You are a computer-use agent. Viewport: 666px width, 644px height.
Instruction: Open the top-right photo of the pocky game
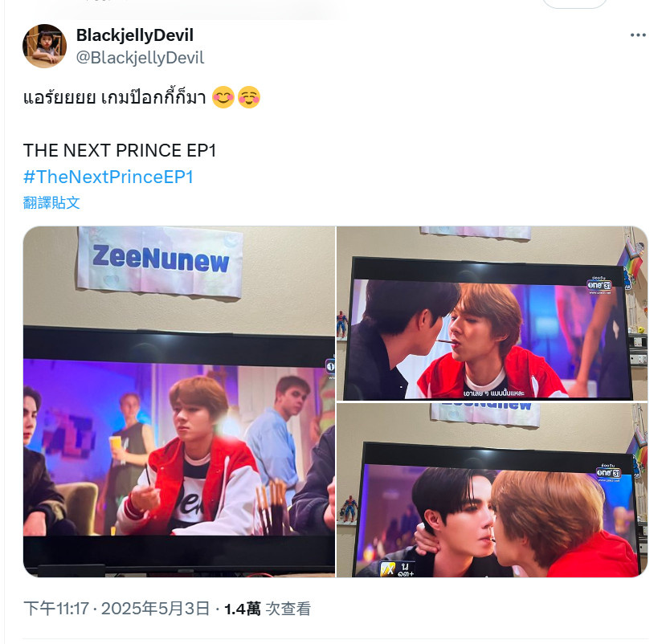492,313
